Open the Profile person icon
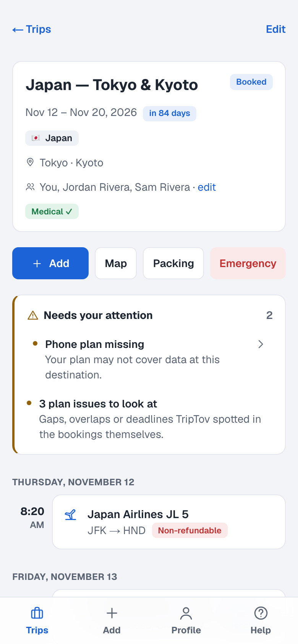The width and height of the screenshot is (298, 644). click(x=186, y=613)
